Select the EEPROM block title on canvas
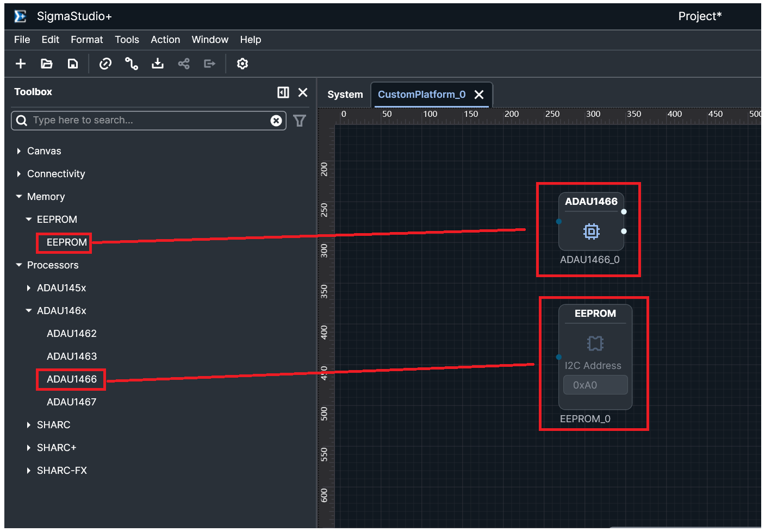 pos(595,314)
